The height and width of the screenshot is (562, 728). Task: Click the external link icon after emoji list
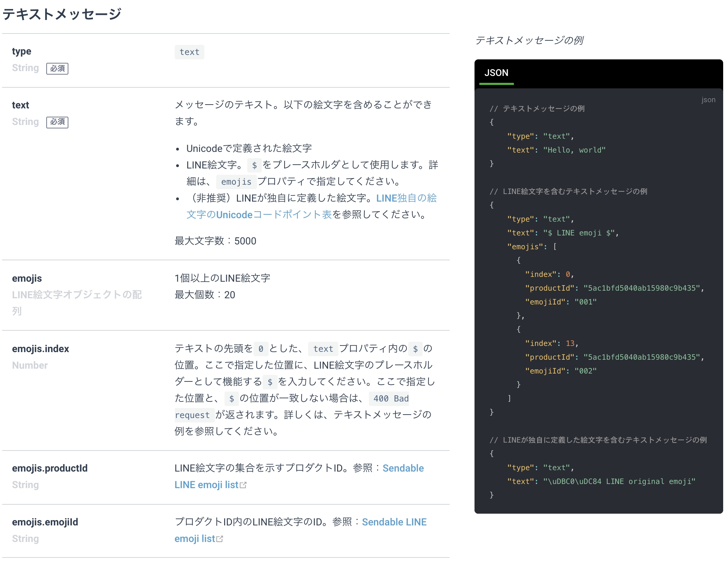(x=220, y=539)
